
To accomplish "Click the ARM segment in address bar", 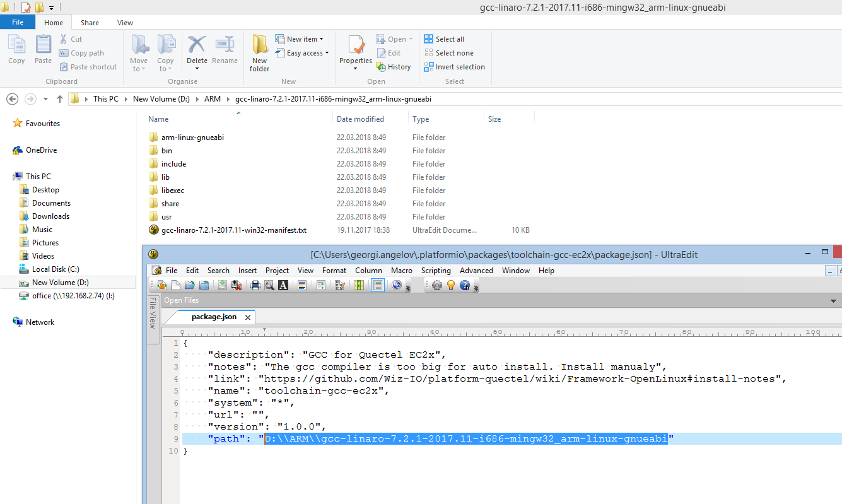I will 213,99.
